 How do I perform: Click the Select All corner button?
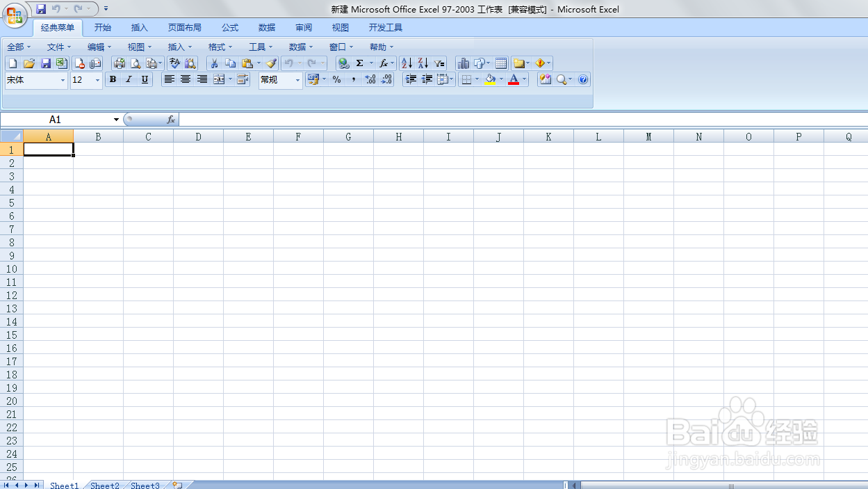[x=12, y=136]
